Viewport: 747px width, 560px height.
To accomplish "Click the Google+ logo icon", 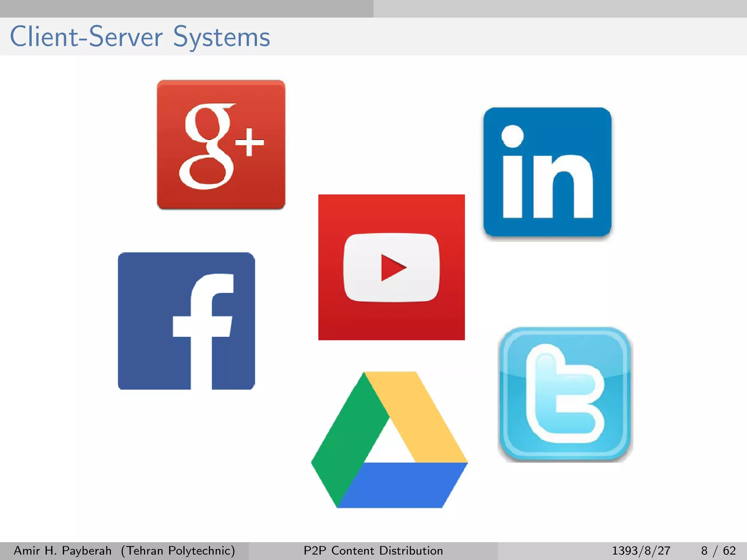I will [221, 145].
